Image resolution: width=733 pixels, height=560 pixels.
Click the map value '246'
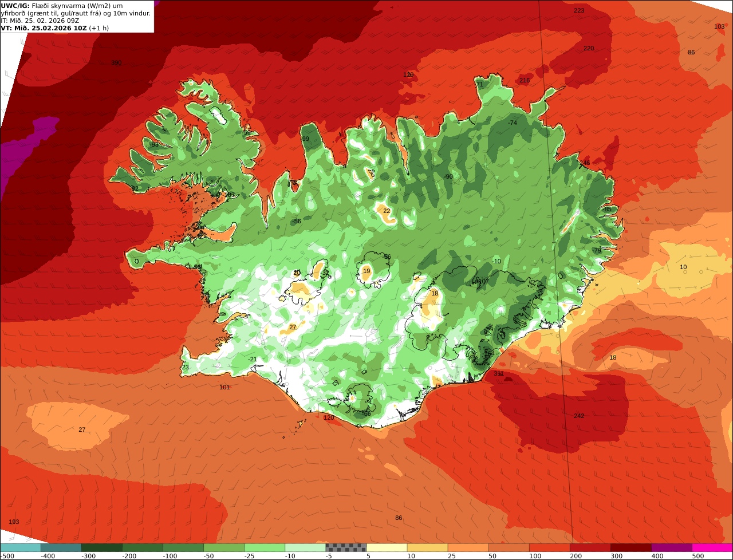click(585, 163)
